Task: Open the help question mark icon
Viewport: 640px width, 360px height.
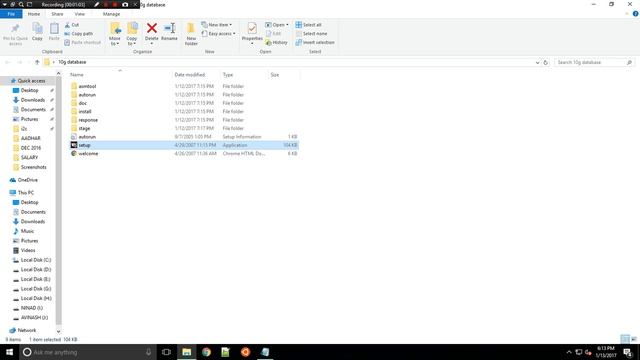Action: click(x=636, y=14)
